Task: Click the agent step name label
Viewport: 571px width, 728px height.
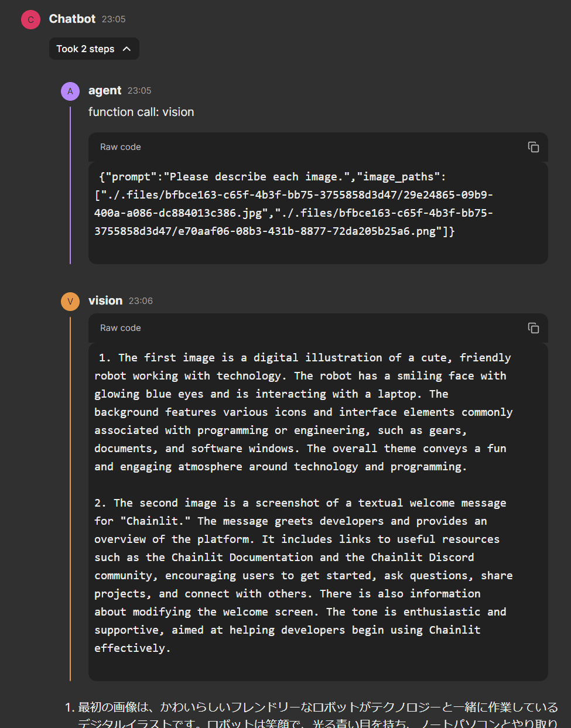Action: (105, 91)
